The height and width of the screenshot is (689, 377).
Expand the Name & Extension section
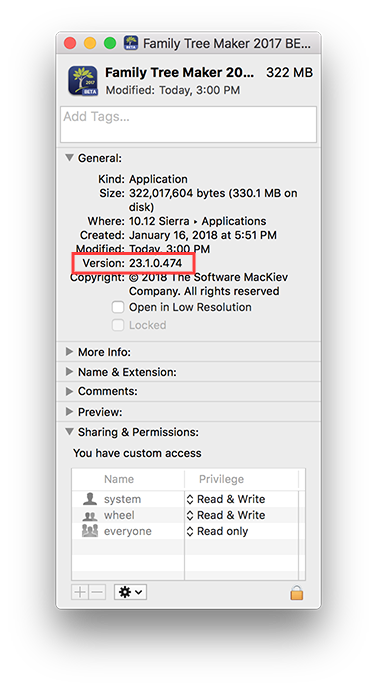[x=69, y=371]
